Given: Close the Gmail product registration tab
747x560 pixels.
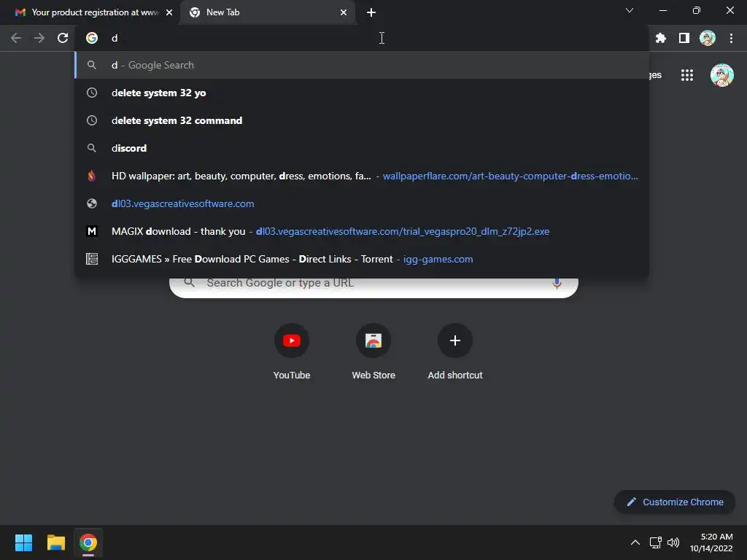Looking at the screenshot, I should tap(169, 12).
